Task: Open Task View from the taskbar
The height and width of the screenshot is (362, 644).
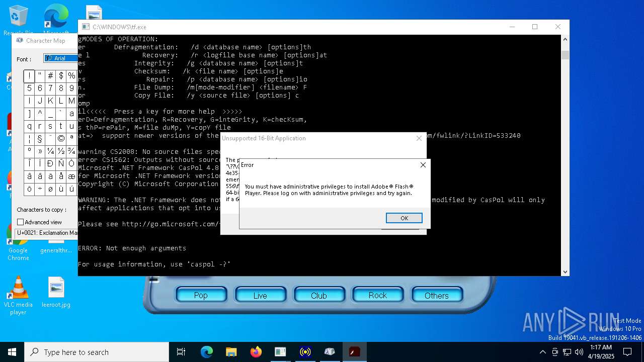Action: (181, 352)
